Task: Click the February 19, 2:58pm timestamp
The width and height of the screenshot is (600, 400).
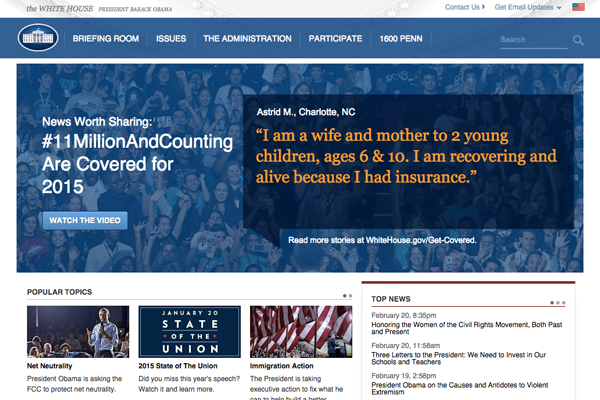Action: pos(404,376)
